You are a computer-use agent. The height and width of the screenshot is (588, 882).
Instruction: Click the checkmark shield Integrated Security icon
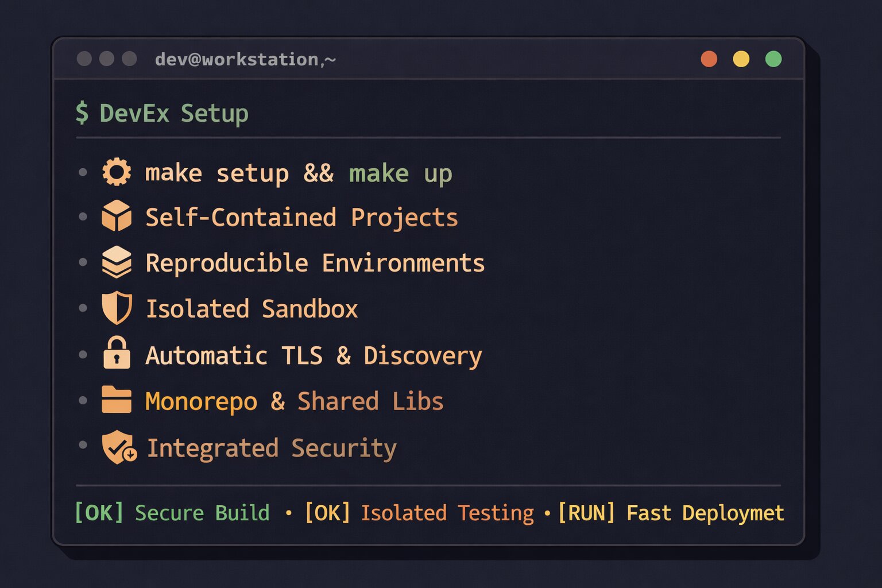(118, 447)
